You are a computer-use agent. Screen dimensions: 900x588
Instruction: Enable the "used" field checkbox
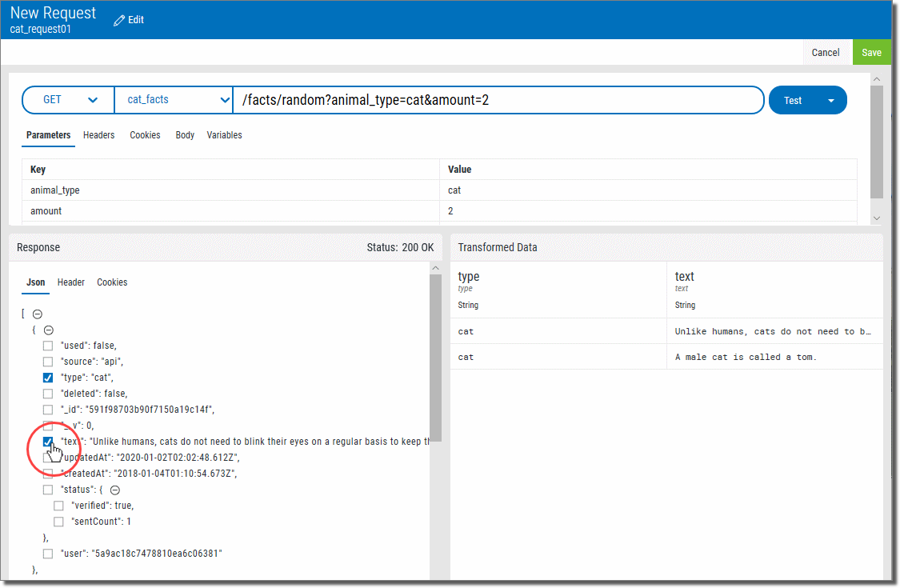pos(48,346)
